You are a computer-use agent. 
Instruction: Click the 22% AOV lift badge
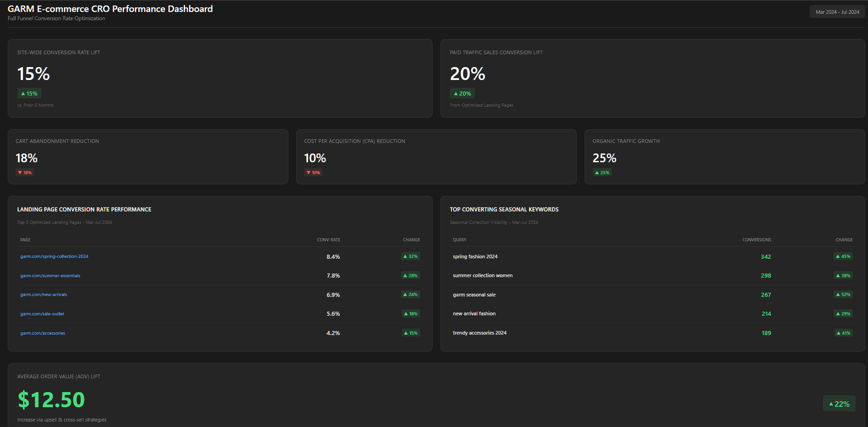(839, 404)
